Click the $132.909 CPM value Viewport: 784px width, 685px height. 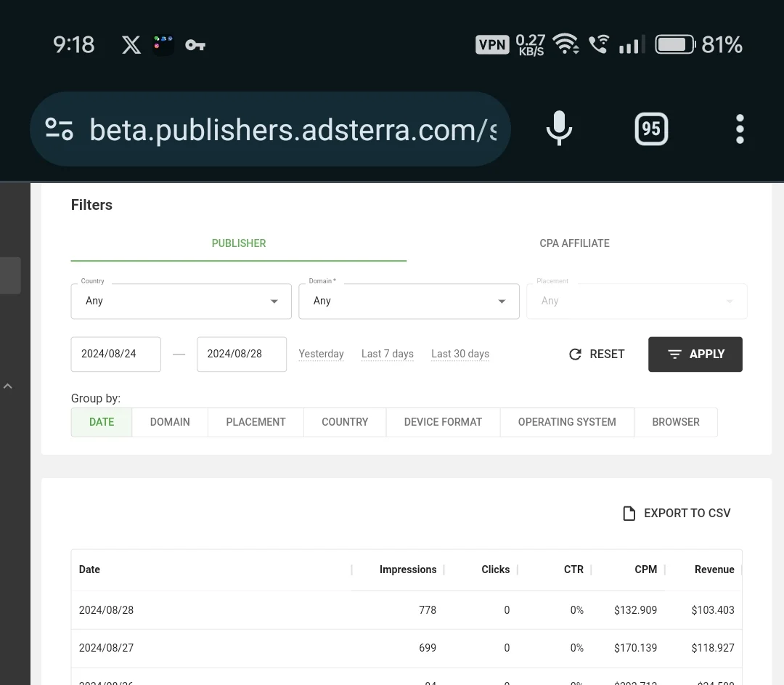(635, 610)
